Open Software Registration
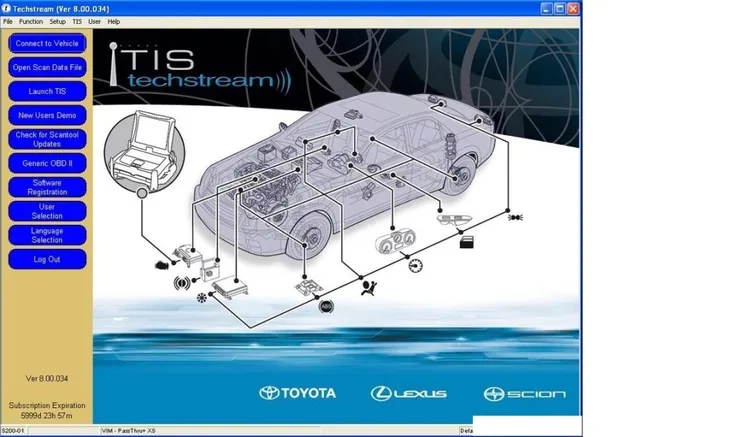 pyautogui.click(x=47, y=187)
